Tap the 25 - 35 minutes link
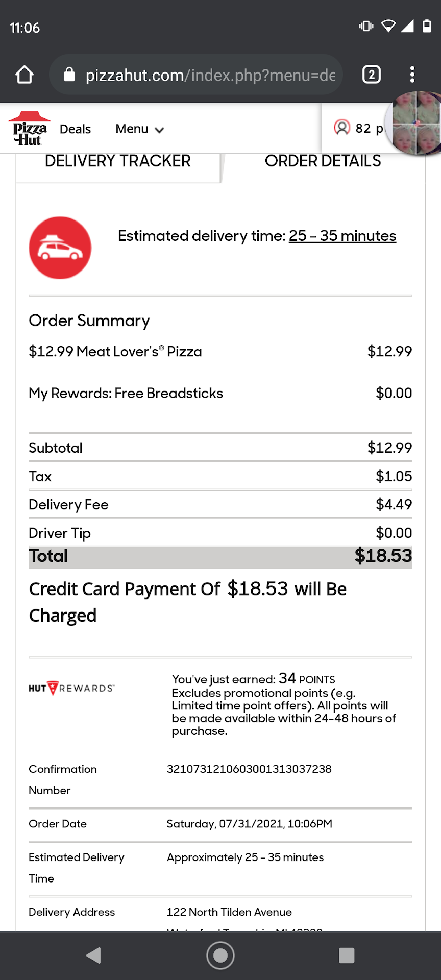Viewport: 441px width, 980px height. pos(342,236)
